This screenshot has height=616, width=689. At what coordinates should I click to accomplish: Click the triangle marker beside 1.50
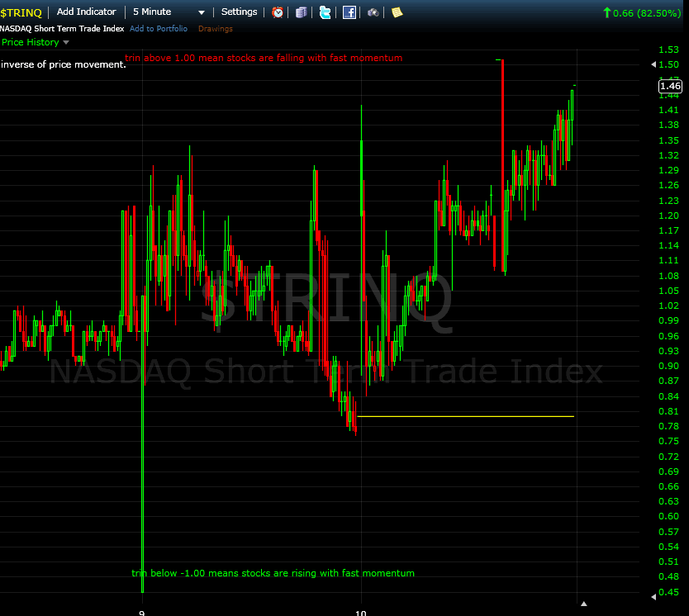(653, 64)
